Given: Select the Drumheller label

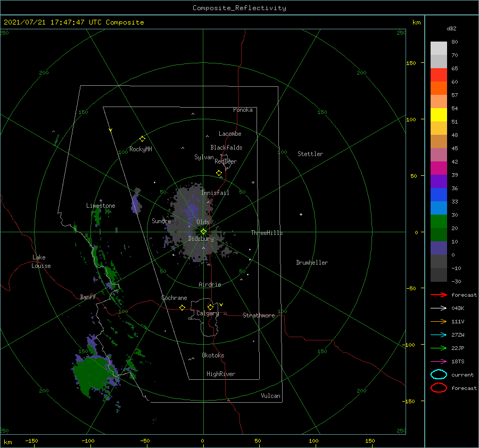Looking at the screenshot, I should coord(312,263).
